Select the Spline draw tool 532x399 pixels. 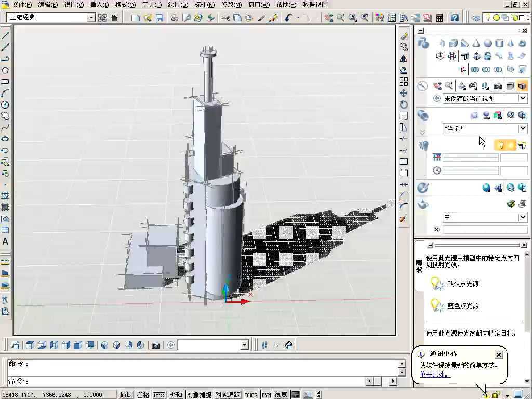pos(5,128)
